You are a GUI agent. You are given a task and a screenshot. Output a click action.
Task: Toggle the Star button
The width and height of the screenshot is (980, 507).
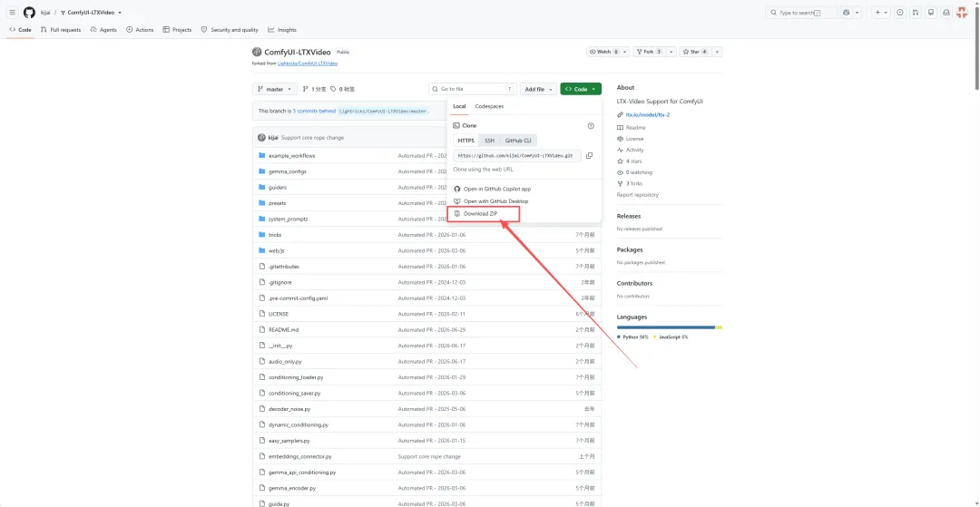point(696,52)
